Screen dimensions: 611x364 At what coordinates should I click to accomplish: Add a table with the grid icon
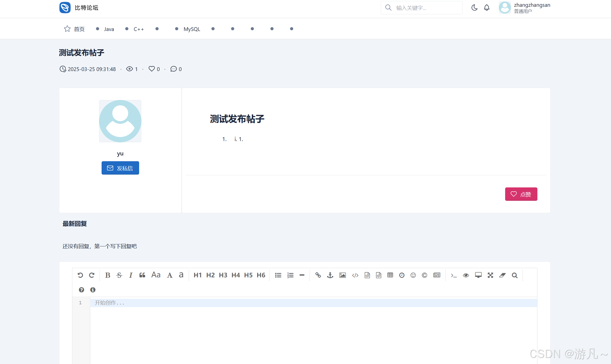(390, 275)
